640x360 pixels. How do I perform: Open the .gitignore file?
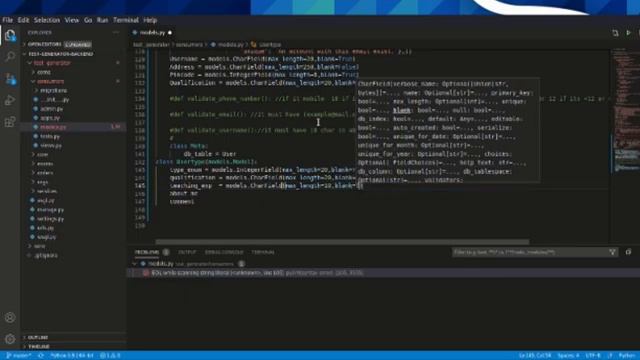pos(46,256)
